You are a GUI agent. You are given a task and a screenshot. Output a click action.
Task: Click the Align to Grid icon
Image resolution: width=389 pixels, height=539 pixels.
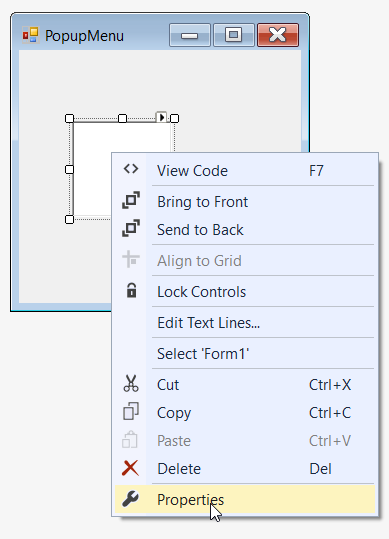click(x=131, y=259)
